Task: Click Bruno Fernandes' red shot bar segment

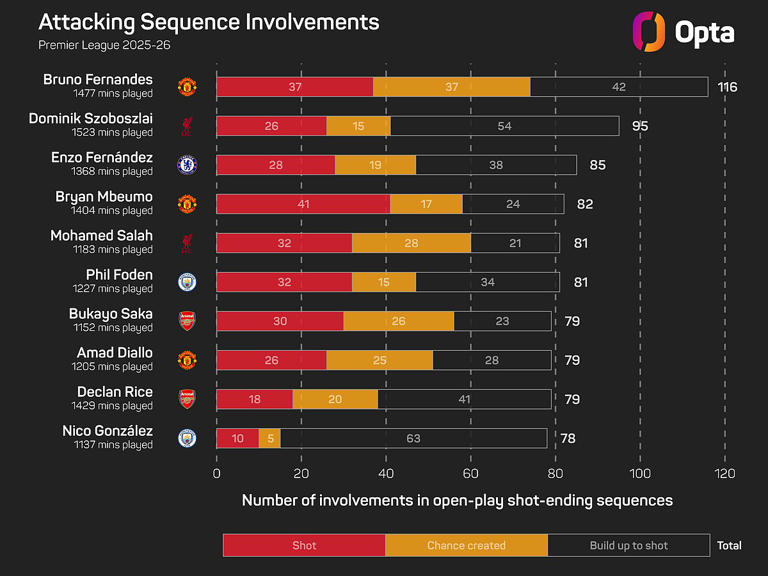Action: click(294, 87)
